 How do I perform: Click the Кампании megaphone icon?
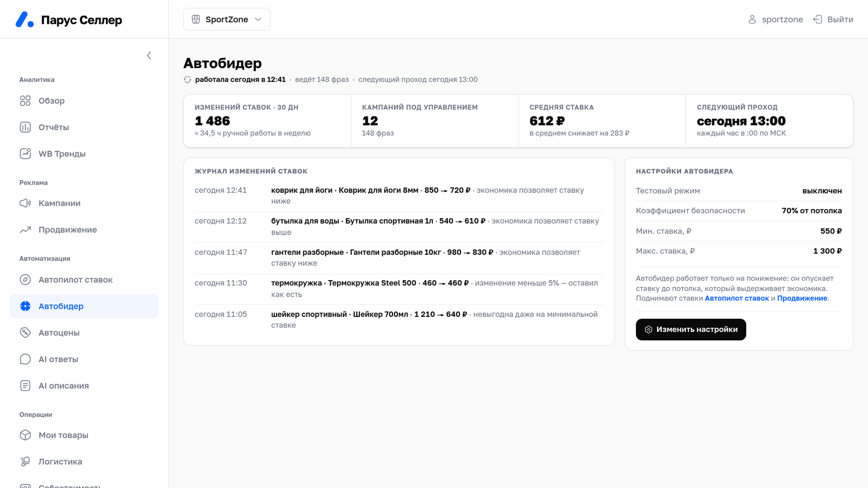25,203
